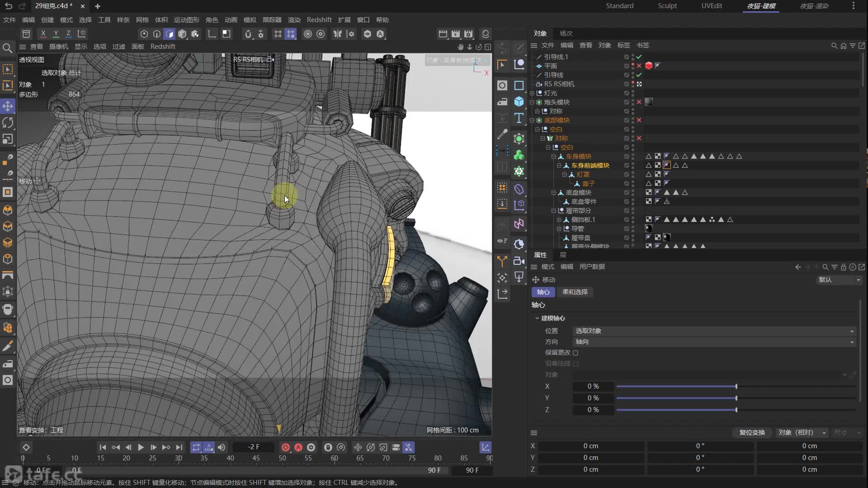The width and height of the screenshot is (868, 488).
Task: Toggle timeline loop playback icon
Action: pyautogui.click(x=196, y=447)
